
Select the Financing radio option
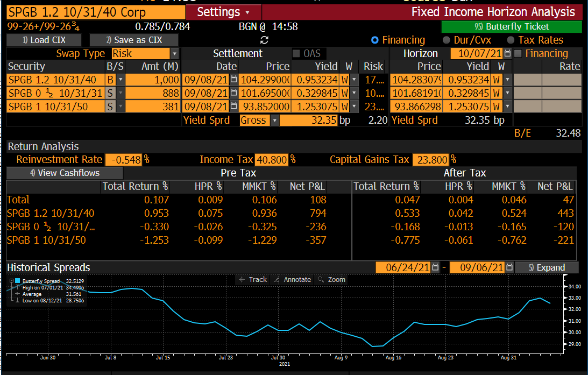pyautogui.click(x=374, y=40)
